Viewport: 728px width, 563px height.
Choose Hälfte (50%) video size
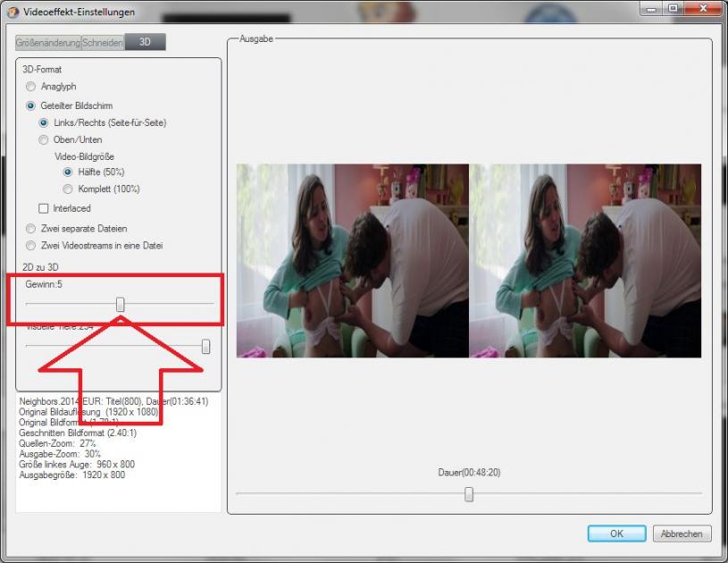coord(68,172)
